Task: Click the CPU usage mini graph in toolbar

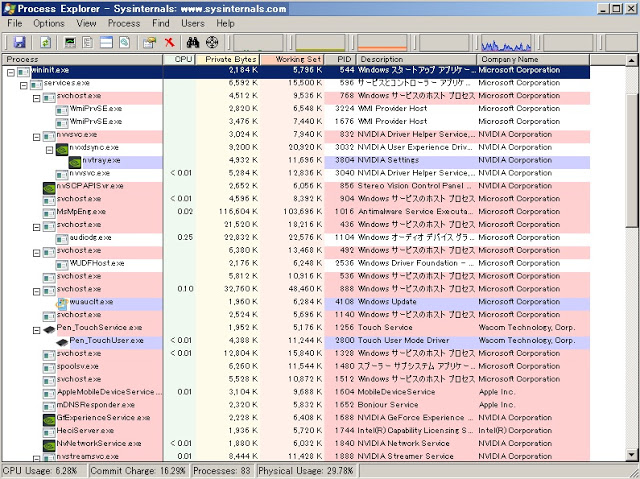Action: click(x=258, y=42)
